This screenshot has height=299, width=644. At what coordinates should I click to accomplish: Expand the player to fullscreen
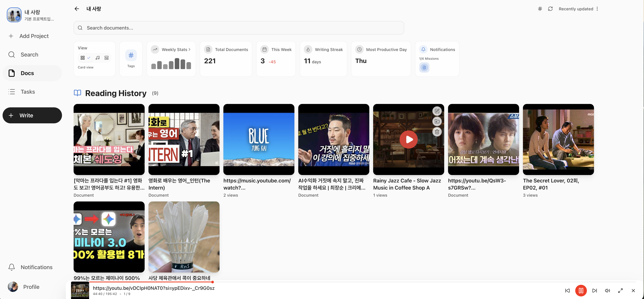(x=620, y=290)
